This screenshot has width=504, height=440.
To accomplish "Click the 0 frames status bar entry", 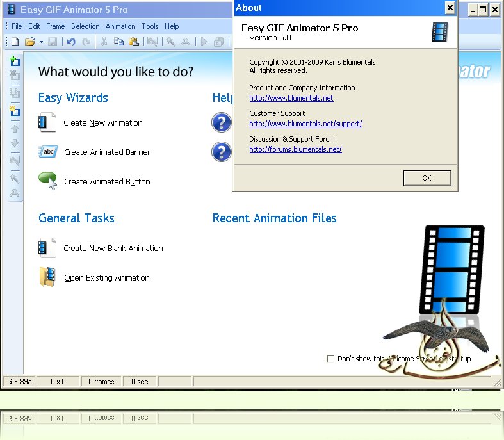I will coord(101,382).
